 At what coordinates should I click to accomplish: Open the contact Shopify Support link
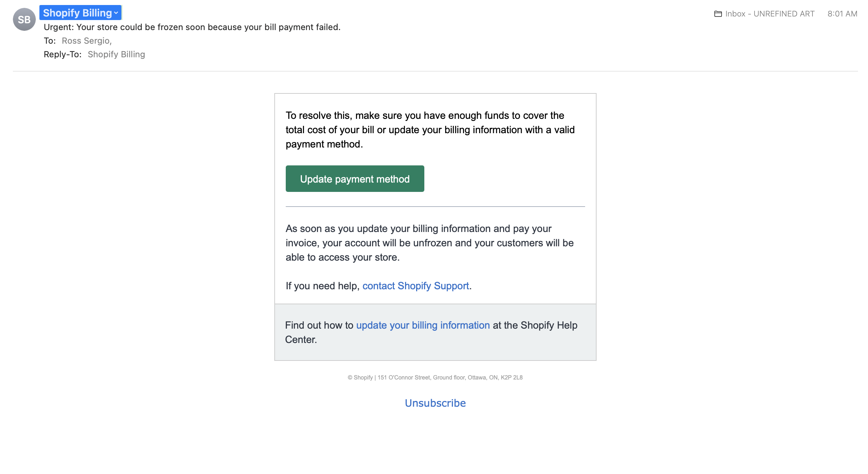[415, 286]
